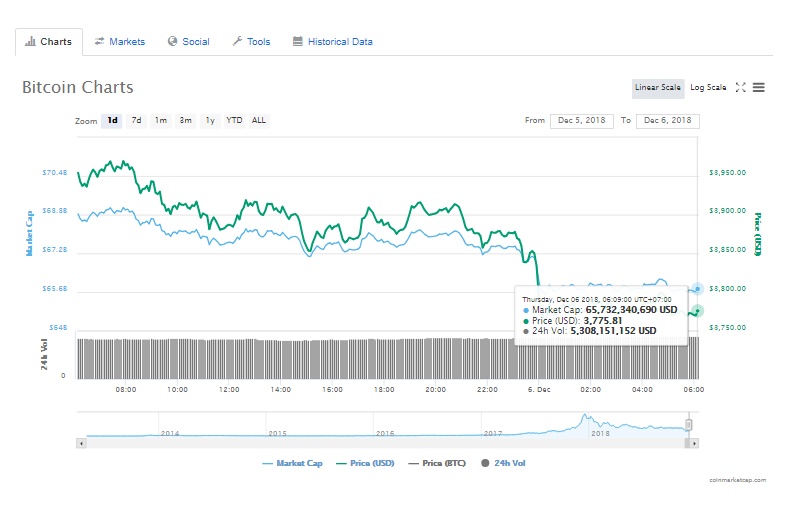The width and height of the screenshot is (795, 507).
Task: Click the Charts bar-graph icon
Action: [x=30, y=42]
